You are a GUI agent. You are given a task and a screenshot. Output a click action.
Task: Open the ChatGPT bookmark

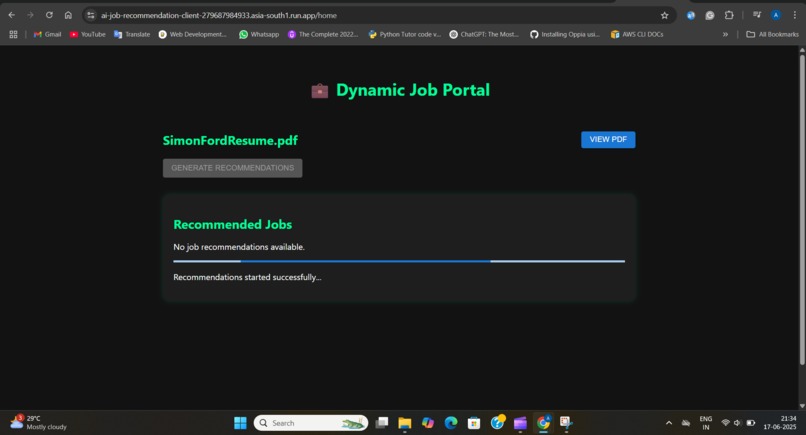click(x=484, y=34)
